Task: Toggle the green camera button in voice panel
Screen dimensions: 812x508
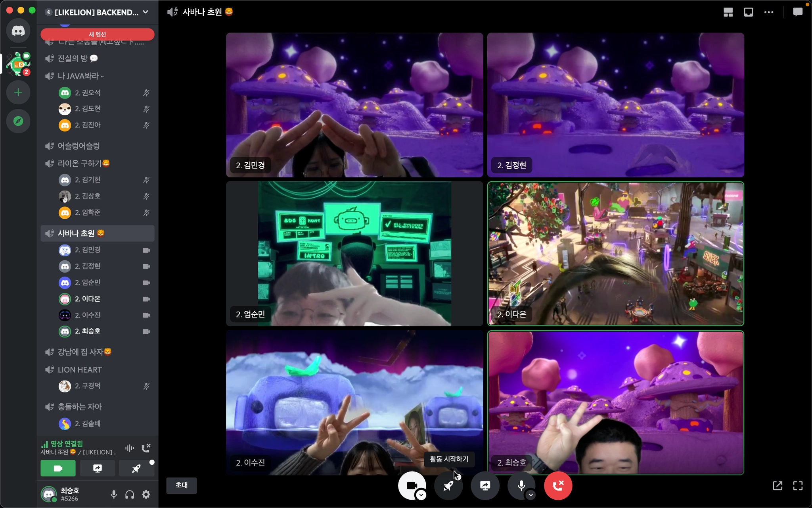Action: [58, 468]
